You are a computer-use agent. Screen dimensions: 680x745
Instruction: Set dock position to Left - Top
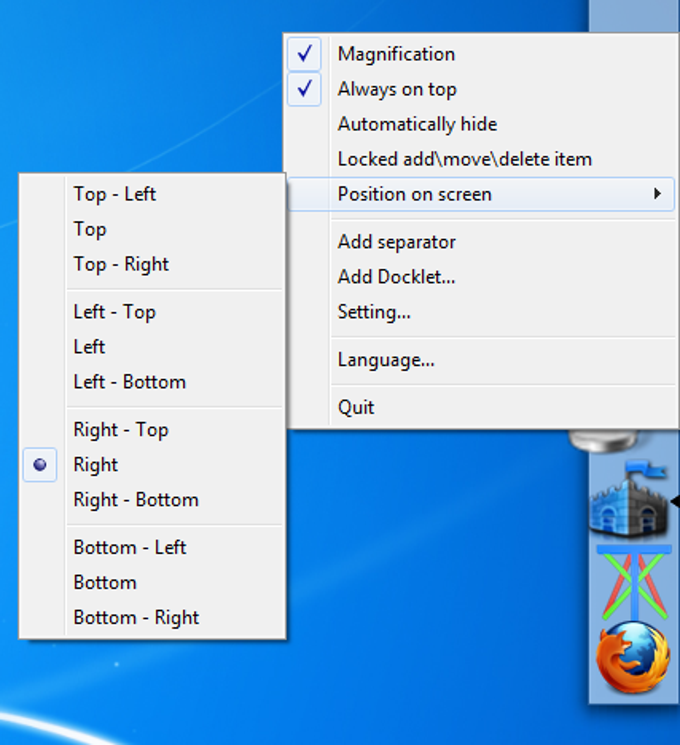152,312
